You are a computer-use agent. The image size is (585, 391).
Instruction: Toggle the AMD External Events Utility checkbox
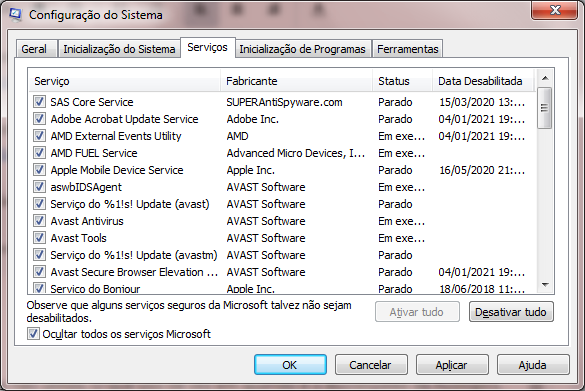[x=39, y=136]
